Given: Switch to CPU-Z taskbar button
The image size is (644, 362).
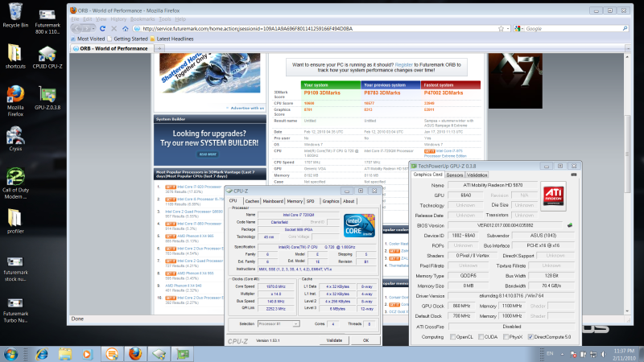Looking at the screenshot, I should 159,354.
